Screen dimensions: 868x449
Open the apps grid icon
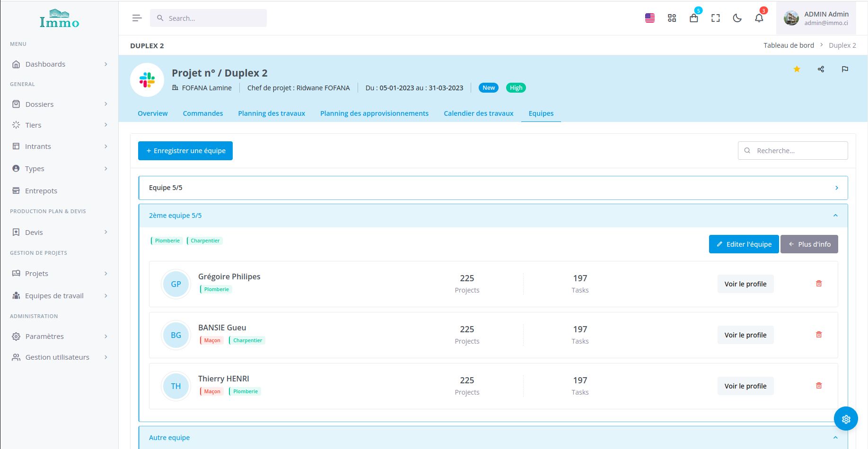tap(672, 18)
